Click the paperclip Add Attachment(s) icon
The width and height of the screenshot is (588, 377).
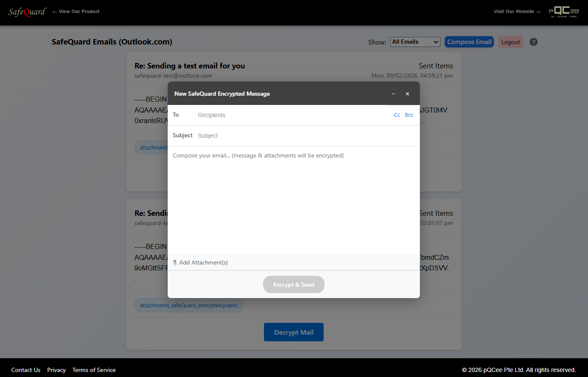click(x=175, y=262)
